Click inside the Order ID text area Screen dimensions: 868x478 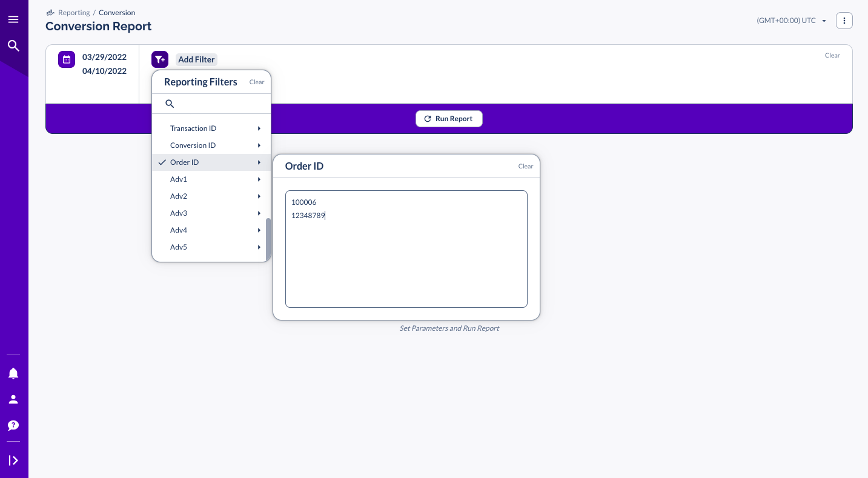pos(406,249)
